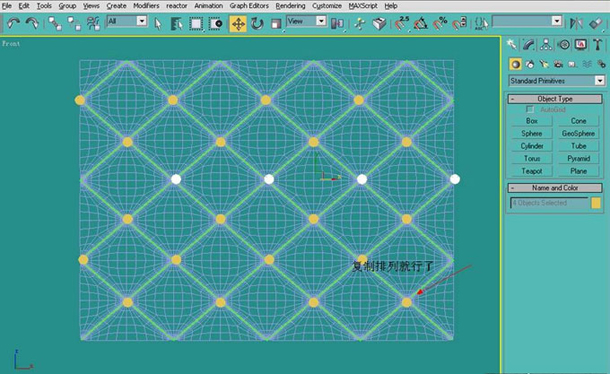The image size is (610, 374).
Task: Click the Select and Manipulate icon
Action: [x=360, y=24]
